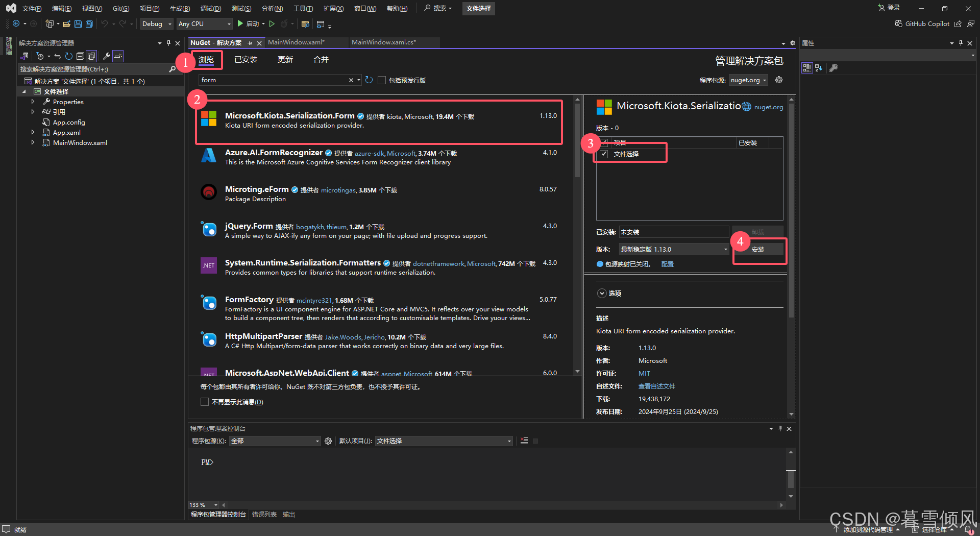
Task: Click the 安装 install button
Action: 758,249
